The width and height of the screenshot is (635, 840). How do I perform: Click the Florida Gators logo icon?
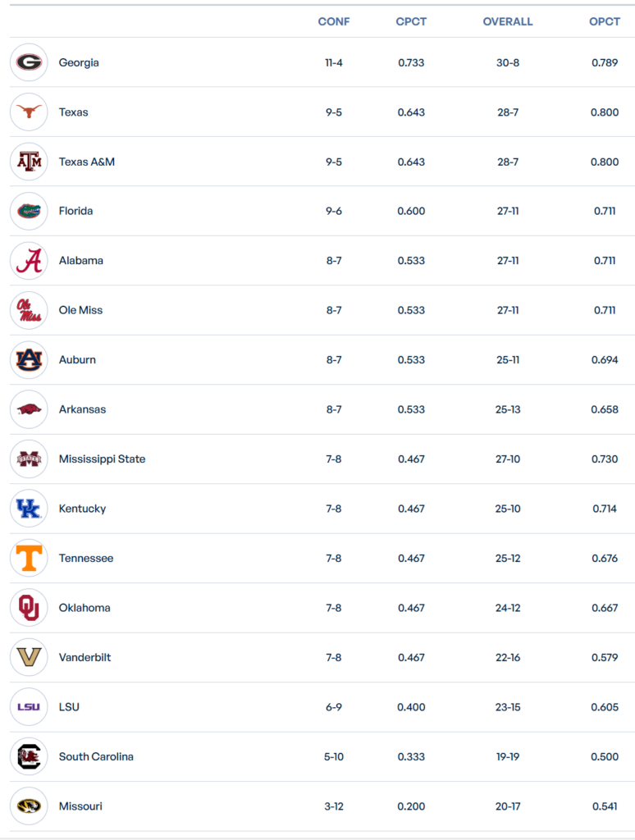pos(29,212)
